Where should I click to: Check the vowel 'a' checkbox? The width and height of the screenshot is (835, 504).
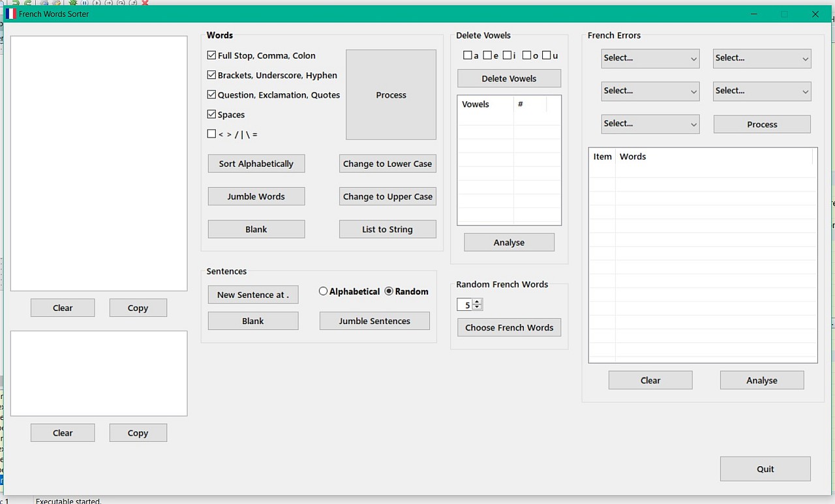468,55
